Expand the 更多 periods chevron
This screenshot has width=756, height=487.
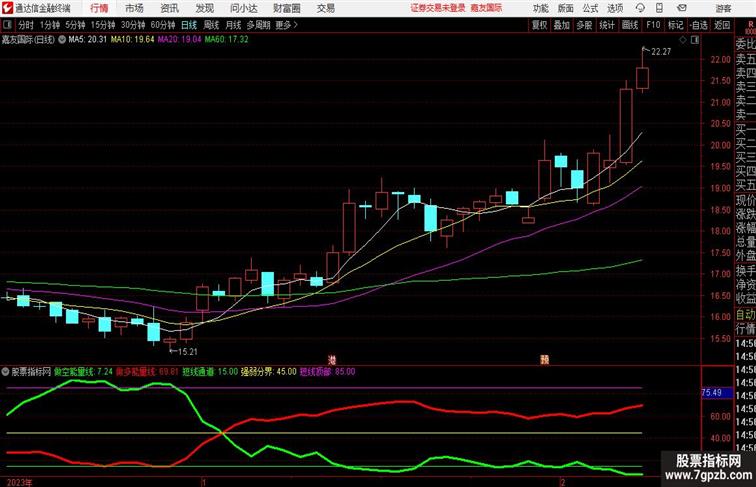[x=296, y=25]
